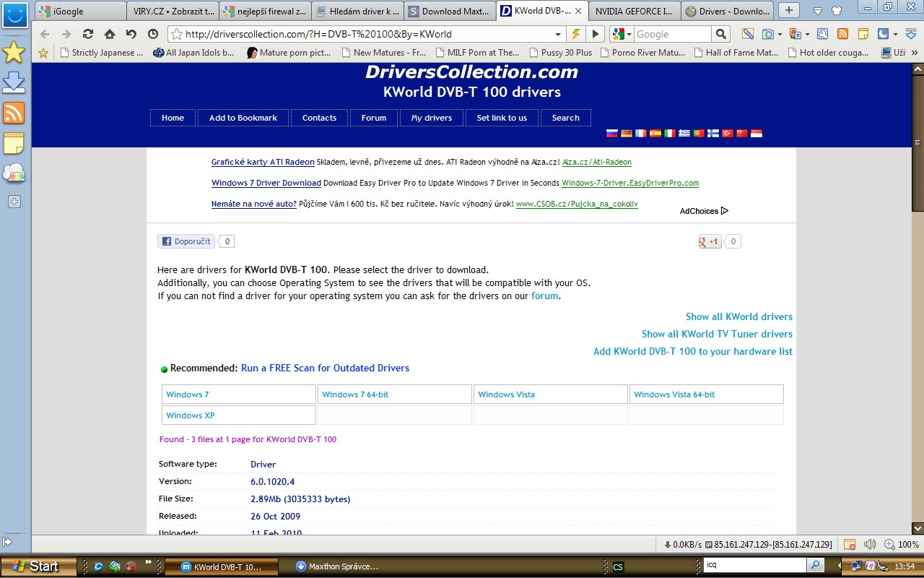Show hidden system tray icons

(x=839, y=566)
